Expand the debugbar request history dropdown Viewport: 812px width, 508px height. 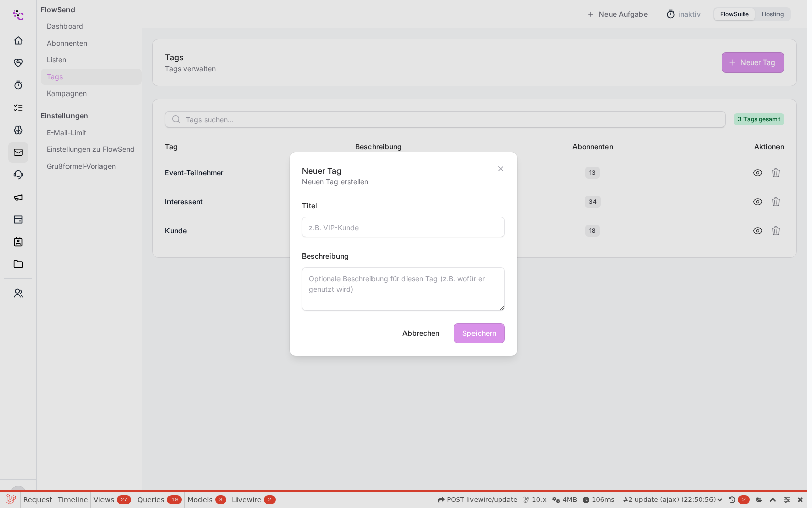(x=672, y=500)
